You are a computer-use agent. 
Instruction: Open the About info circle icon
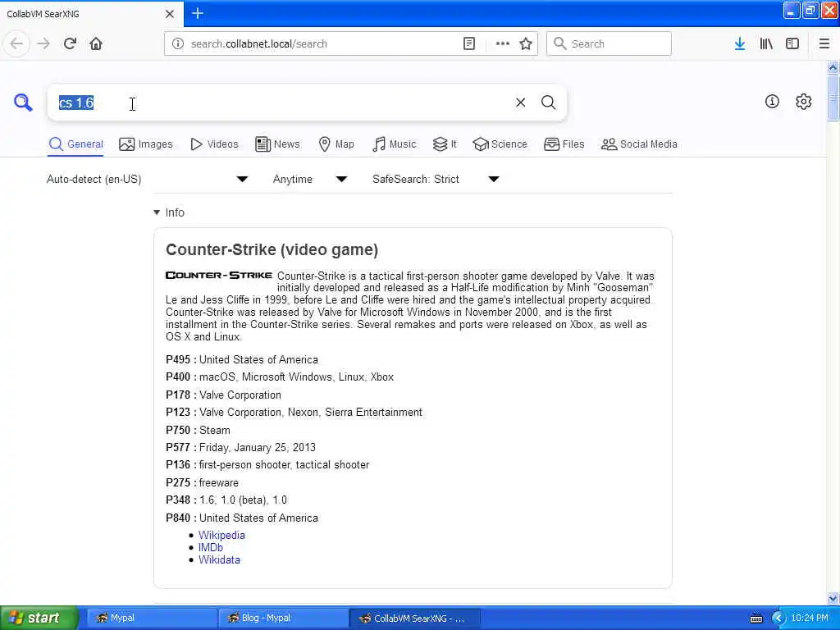pos(772,101)
